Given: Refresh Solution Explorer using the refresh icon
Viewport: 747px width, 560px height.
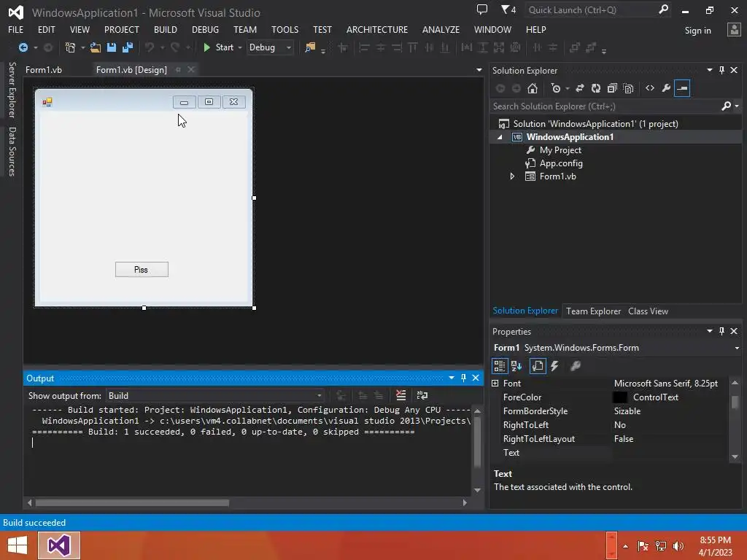Looking at the screenshot, I should 596,88.
